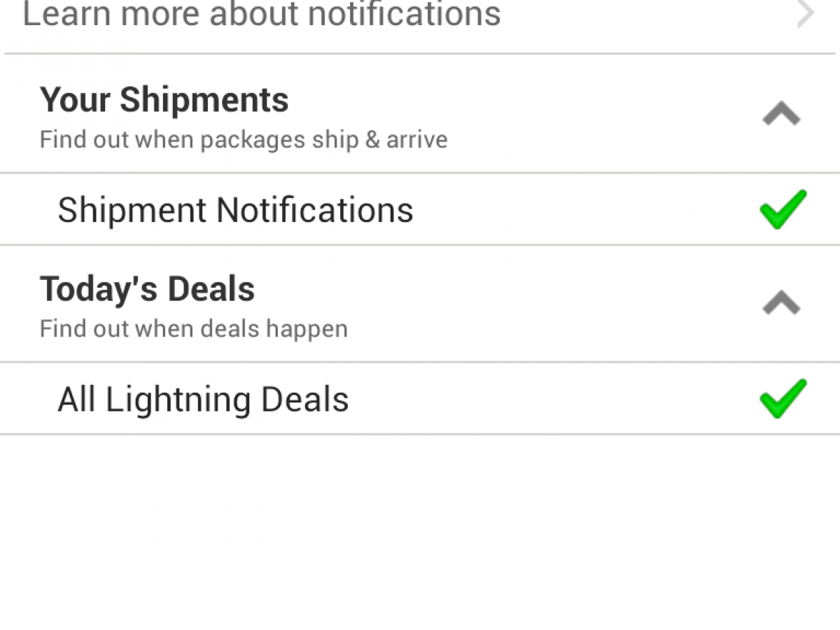Image resolution: width=840 pixels, height=630 pixels.
Task: Toggle the All Lightning Deals setting
Action: pyautogui.click(x=783, y=398)
